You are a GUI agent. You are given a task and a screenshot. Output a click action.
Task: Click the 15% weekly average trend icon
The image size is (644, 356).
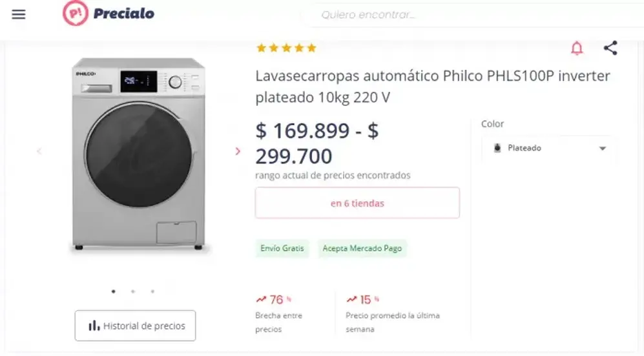[351, 300]
